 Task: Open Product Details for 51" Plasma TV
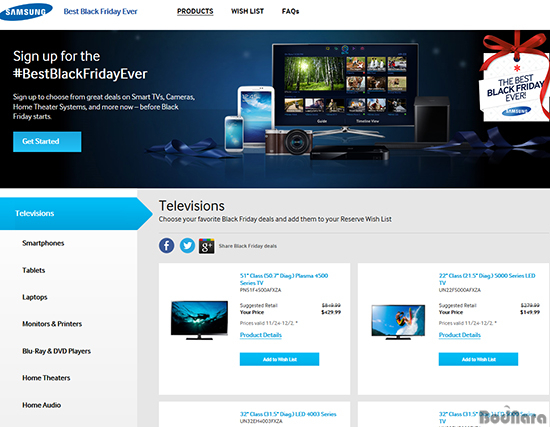point(261,335)
